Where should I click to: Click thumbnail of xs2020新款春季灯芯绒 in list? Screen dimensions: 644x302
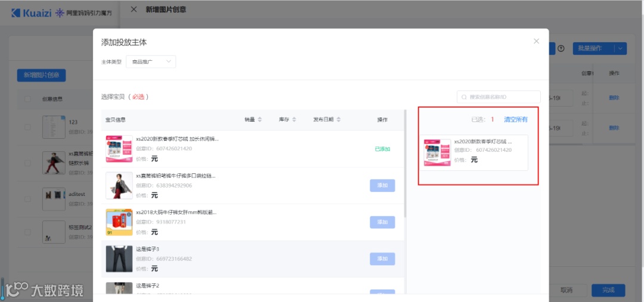tap(119, 149)
